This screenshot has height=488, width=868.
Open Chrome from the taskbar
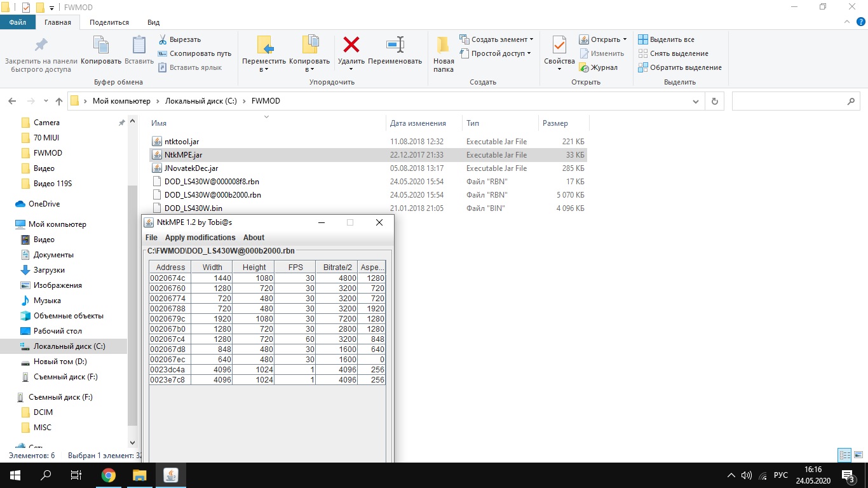[109, 475]
